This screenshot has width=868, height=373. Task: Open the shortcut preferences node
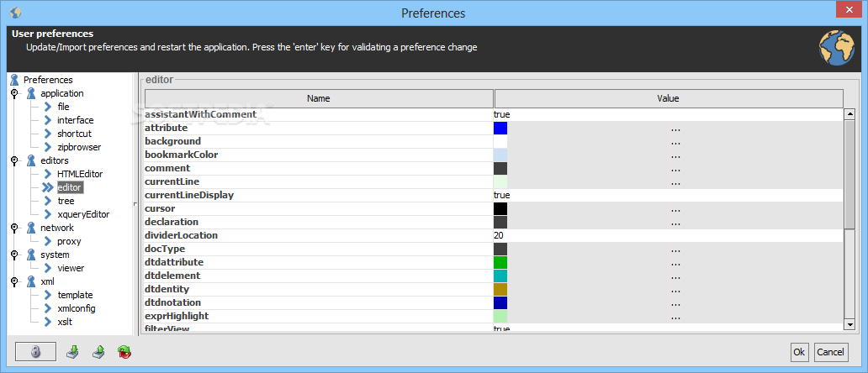pyautogui.click(x=74, y=134)
